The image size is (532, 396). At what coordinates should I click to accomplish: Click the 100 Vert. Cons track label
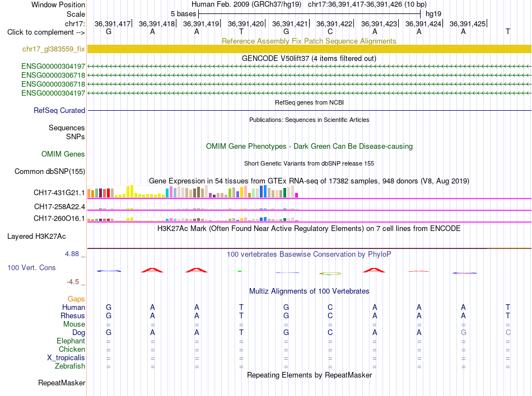[x=31, y=267]
